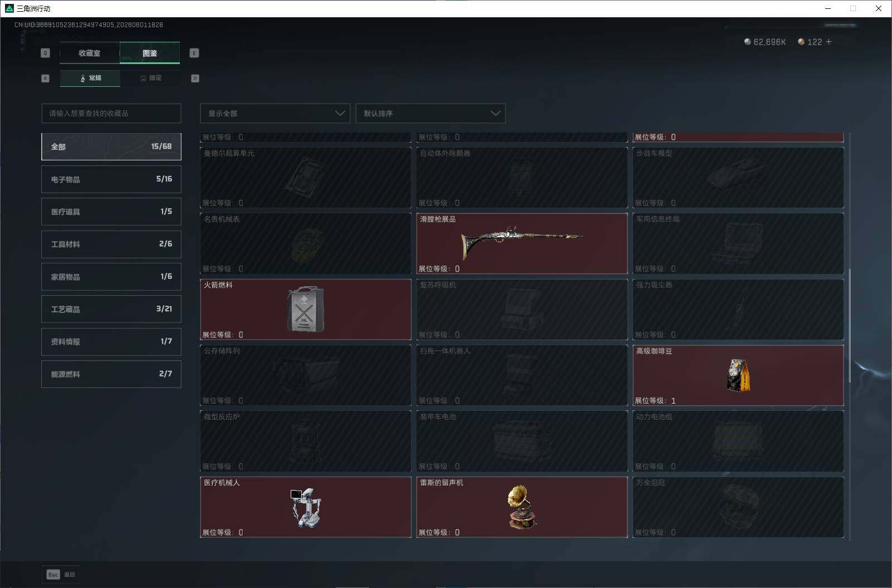Click the item grid vertical scrollbar
The width and height of the screenshot is (892, 588).
click(849, 326)
